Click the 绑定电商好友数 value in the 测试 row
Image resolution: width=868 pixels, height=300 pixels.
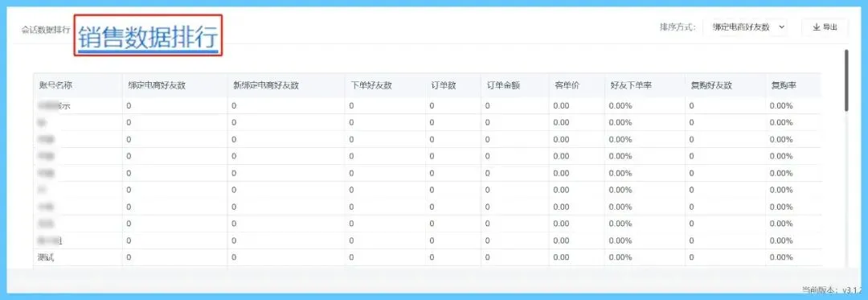(x=129, y=257)
